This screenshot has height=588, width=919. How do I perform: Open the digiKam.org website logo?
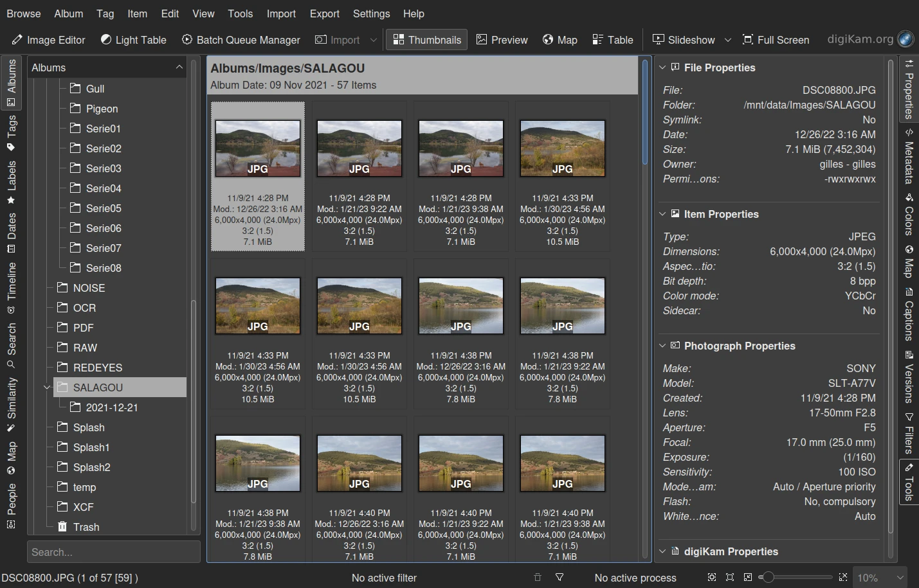pos(905,39)
